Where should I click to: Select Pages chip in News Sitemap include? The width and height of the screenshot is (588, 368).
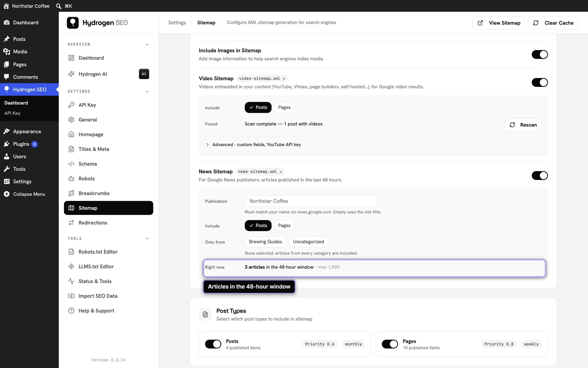pos(284,226)
